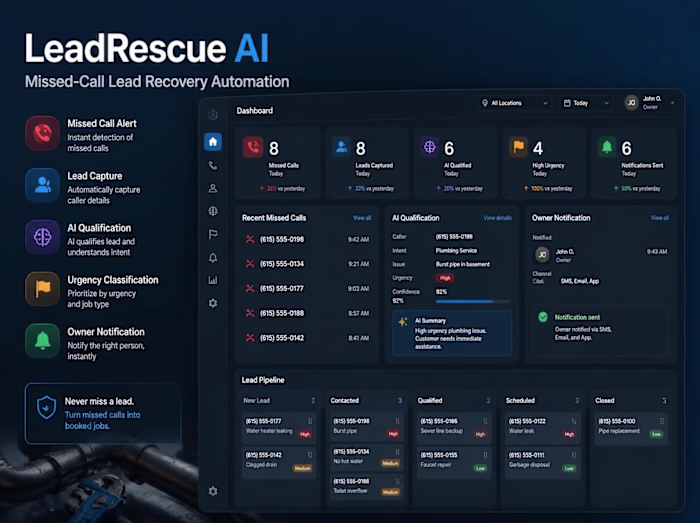Viewport: 700px width, 523px height.
Task: Click the gear icon below the chart icon
Action: [x=213, y=303]
